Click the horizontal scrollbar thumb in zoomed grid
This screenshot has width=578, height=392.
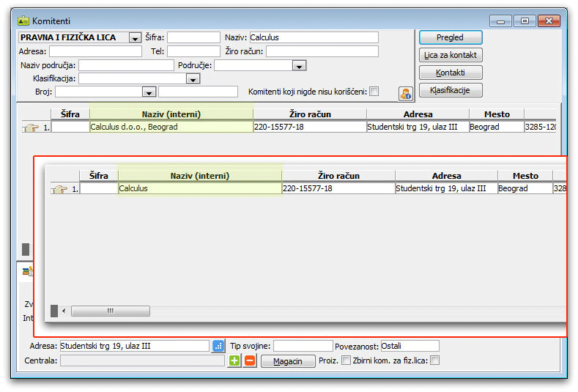pyautogui.click(x=111, y=311)
